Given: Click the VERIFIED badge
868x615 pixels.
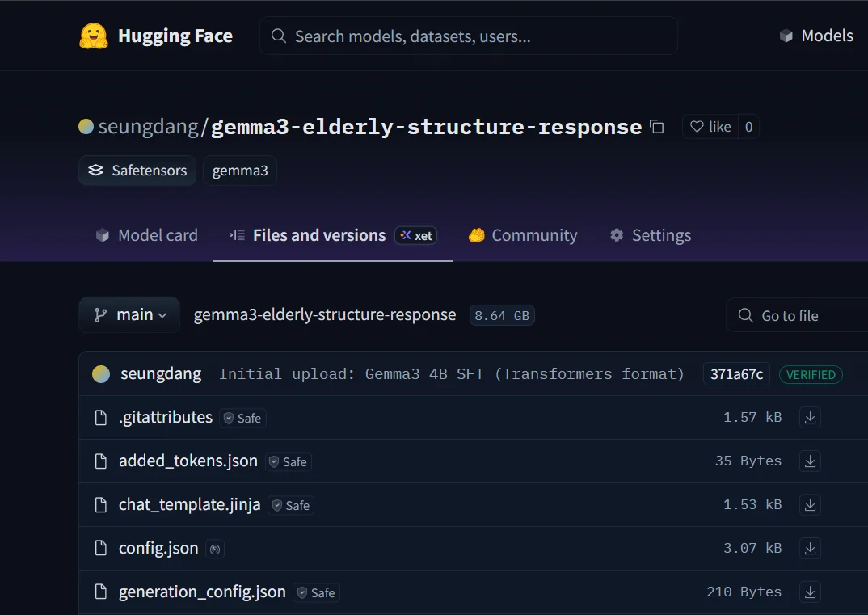Looking at the screenshot, I should click(811, 375).
